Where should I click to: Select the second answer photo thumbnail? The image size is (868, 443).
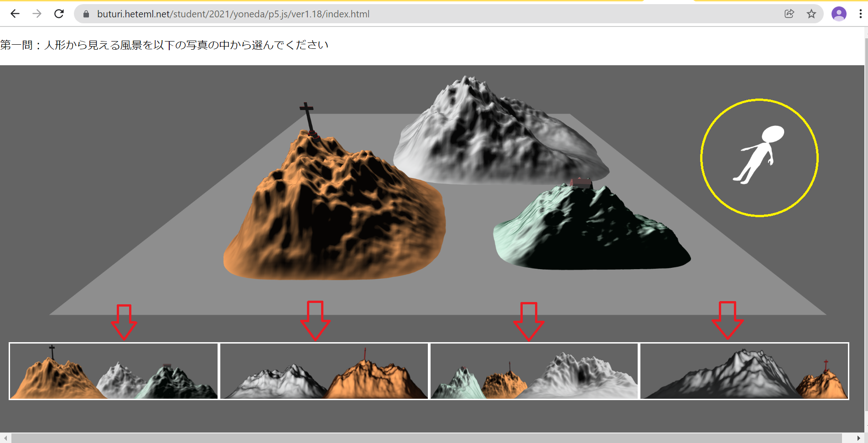pos(324,371)
